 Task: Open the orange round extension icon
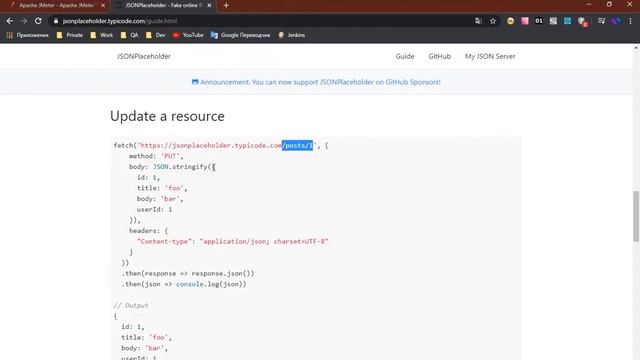510,21
